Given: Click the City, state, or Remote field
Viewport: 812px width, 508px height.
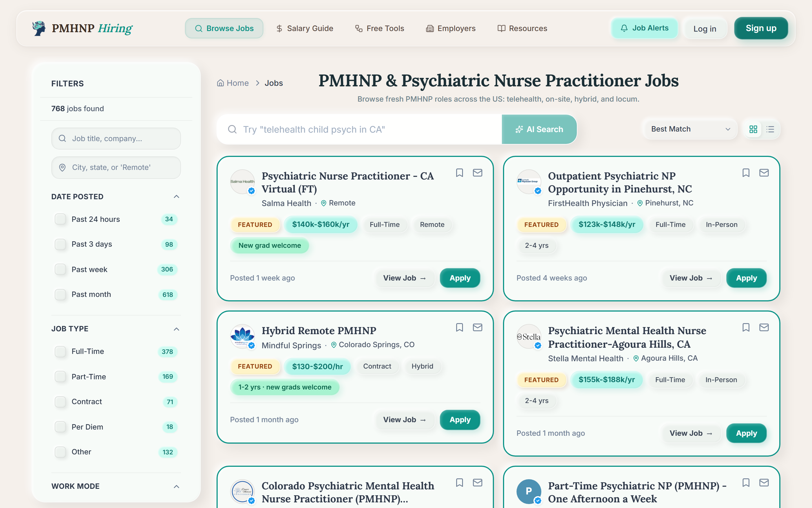Looking at the screenshot, I should 116,167.
